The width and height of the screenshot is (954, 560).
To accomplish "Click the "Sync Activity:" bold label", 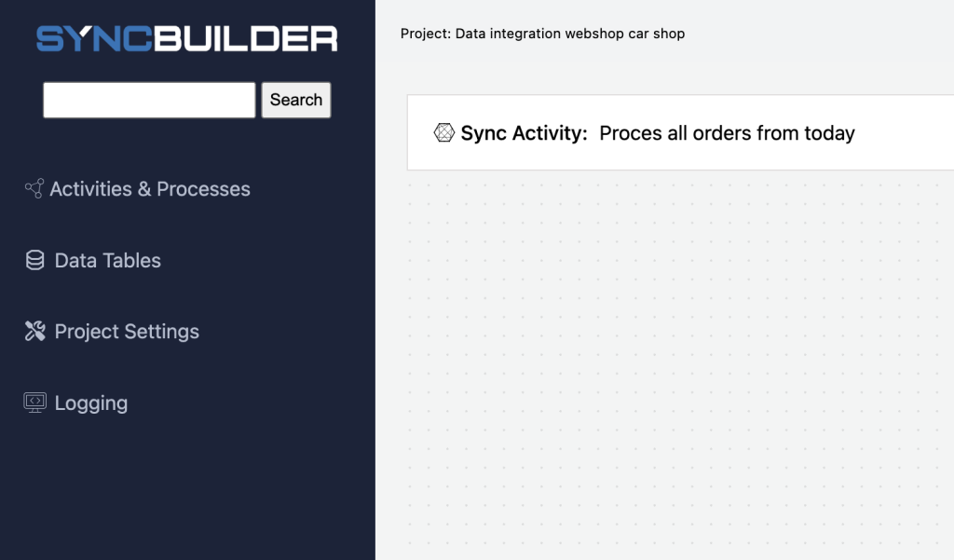I will [x=524, y=132].
